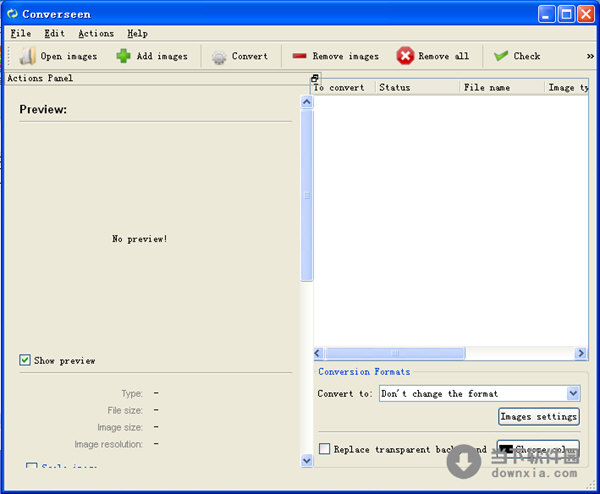This screenshot has width=600, height=494.
Task: Click the Remove images toolbar label
Action: coord(346,56)
